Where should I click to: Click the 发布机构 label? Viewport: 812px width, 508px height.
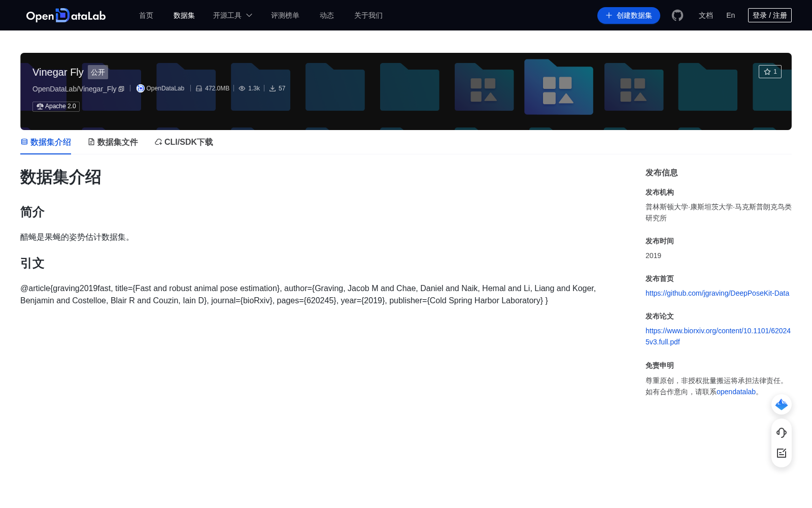pyautogui.click(x=660, y=192)
